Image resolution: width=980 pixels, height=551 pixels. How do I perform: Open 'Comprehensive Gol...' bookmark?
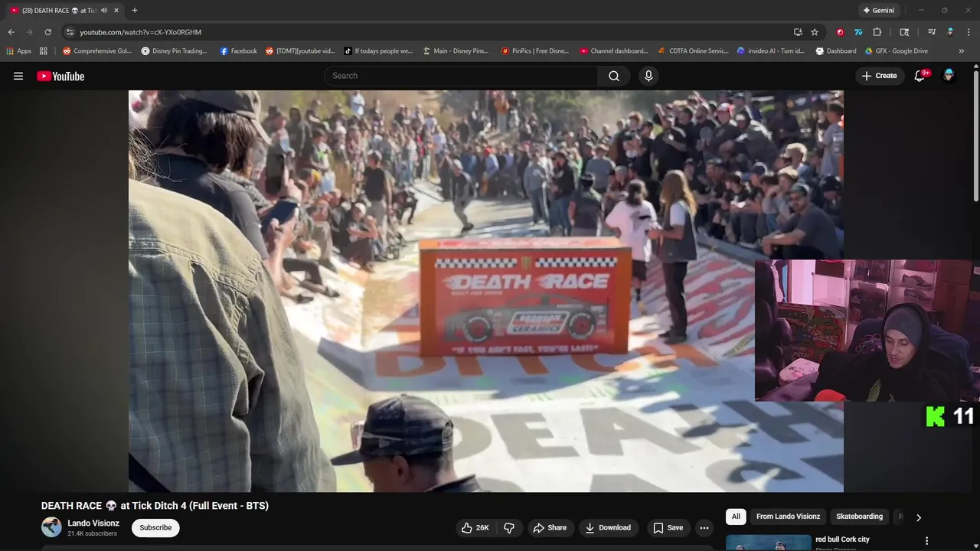97,51
